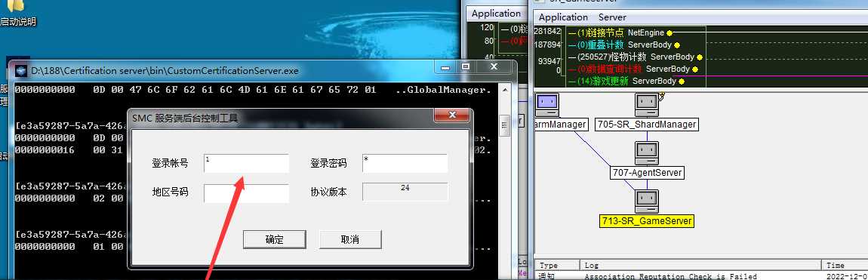868x280 pixels.
Task: Click the 93947 axis value
Action: click(549, 61)
